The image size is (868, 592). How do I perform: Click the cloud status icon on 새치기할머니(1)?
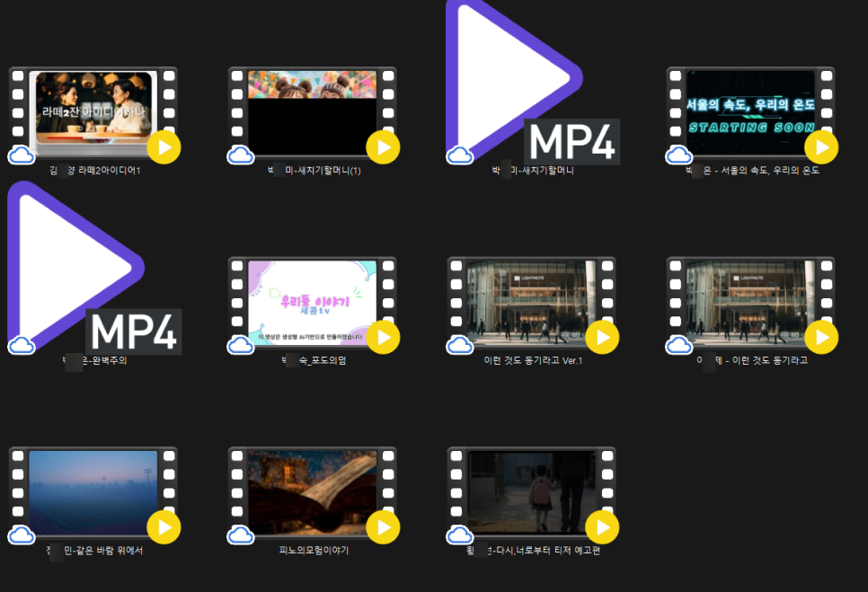tap(241, 155)
